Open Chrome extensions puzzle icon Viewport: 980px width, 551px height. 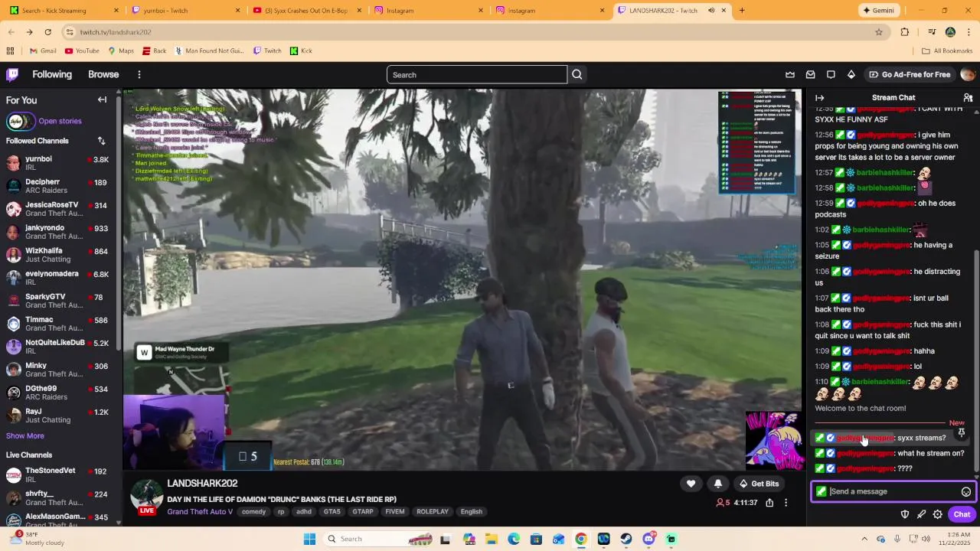[x=905, y=32]
